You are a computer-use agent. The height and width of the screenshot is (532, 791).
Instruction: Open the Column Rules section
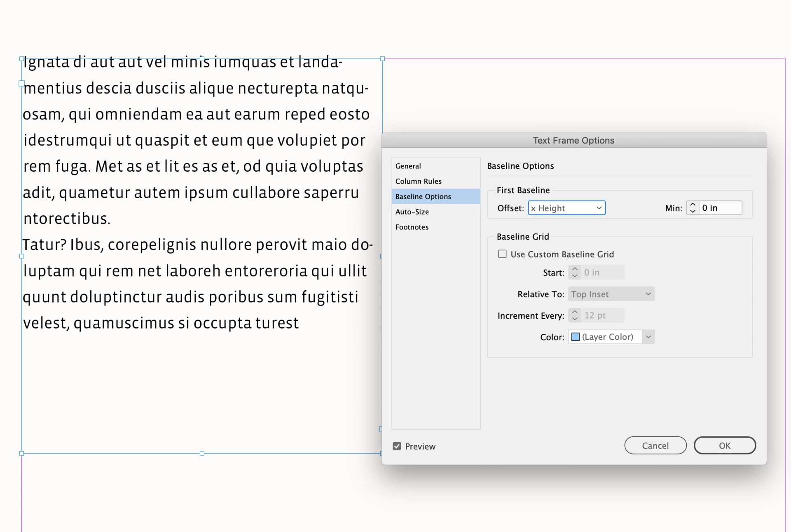coord(435,181)
